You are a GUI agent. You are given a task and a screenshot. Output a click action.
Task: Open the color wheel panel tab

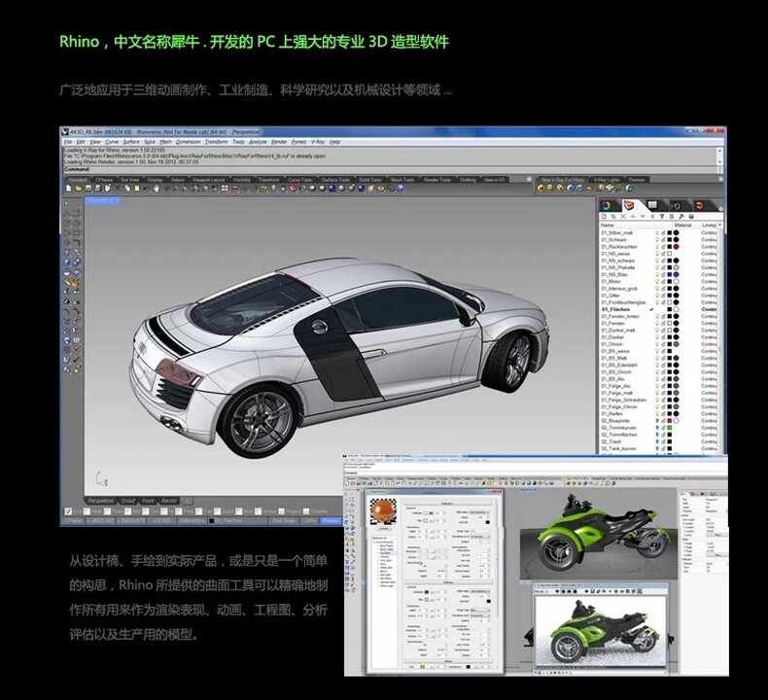click(x=606, y=205)
